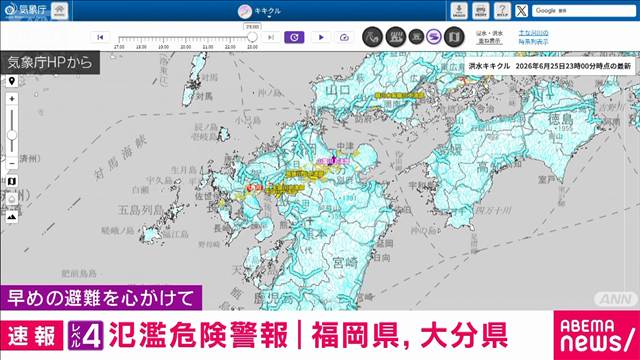This screenshot has width=640, height=360.
Task: Toggle the mountain terrain icon
Action: click(12, 217)
